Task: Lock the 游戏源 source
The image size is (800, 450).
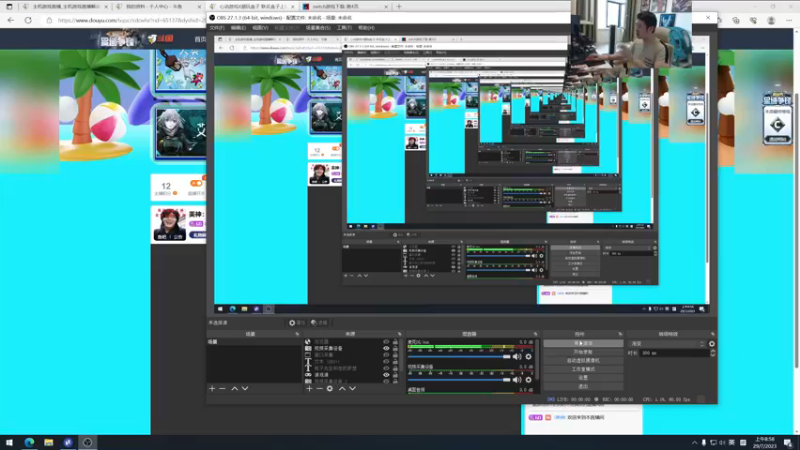Action: point(395,375)
